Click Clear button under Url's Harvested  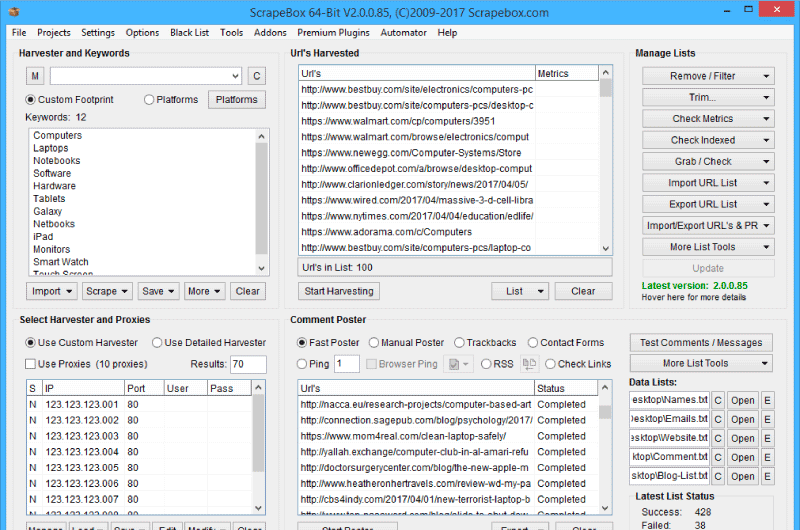click(583, 291)
